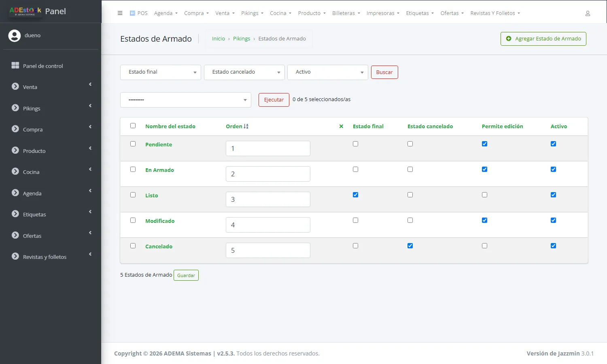Open the Modificado state link

click(160, 221)
